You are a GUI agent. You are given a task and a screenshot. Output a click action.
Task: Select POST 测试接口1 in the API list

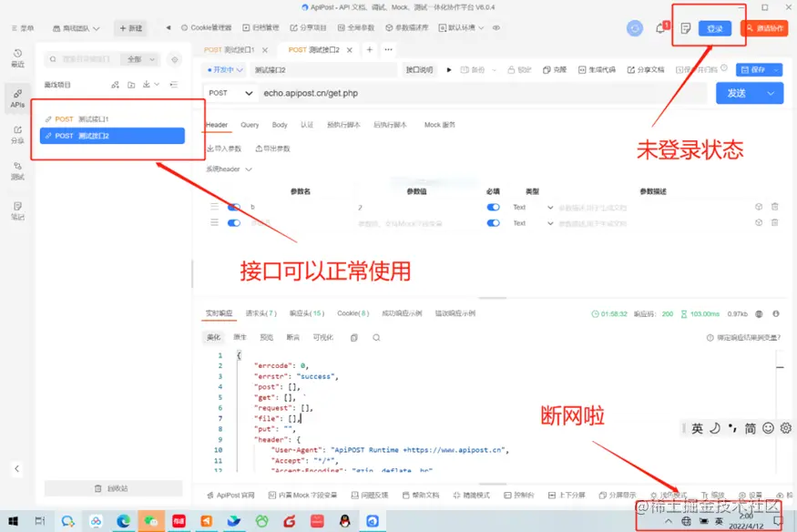click(x=112, y=119)
